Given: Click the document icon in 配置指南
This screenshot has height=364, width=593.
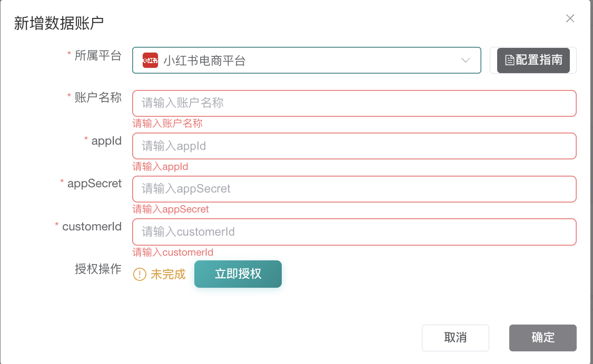Looking at the screenshot, I should [x=509, y=60].
